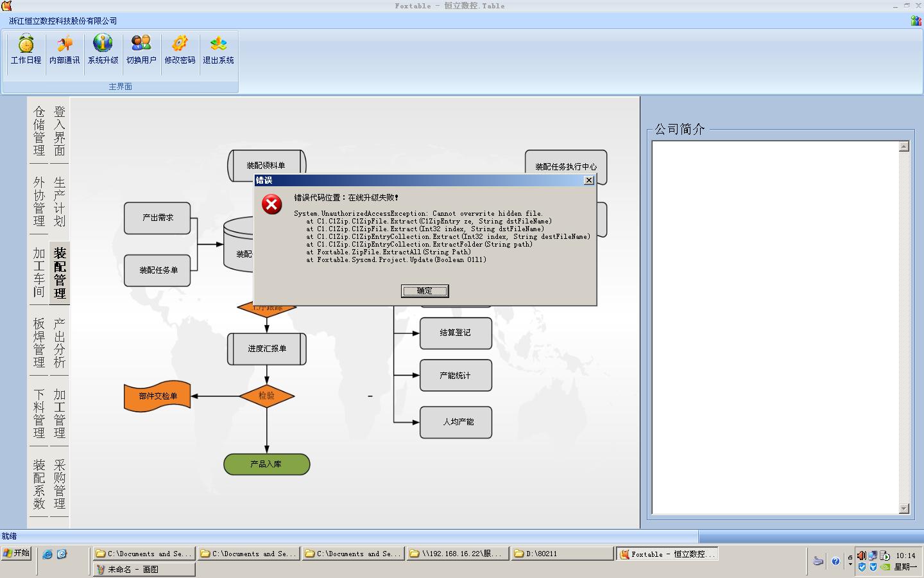Open the 工作日程 schedule icon
The image size is (924, 578).
pyautogui.click(x=26, y=50)
